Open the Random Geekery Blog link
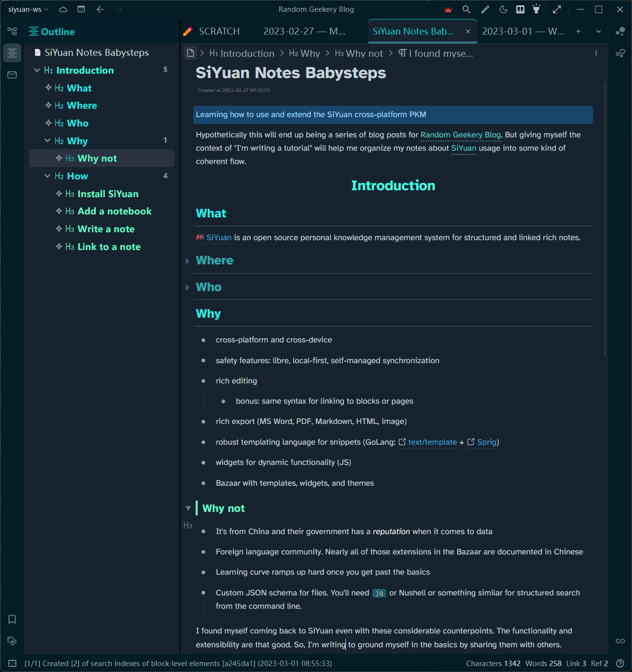 (461, 135)
